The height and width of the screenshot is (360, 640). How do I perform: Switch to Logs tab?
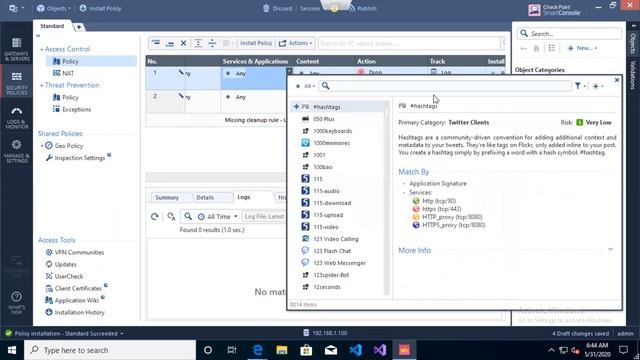(244, 197)
